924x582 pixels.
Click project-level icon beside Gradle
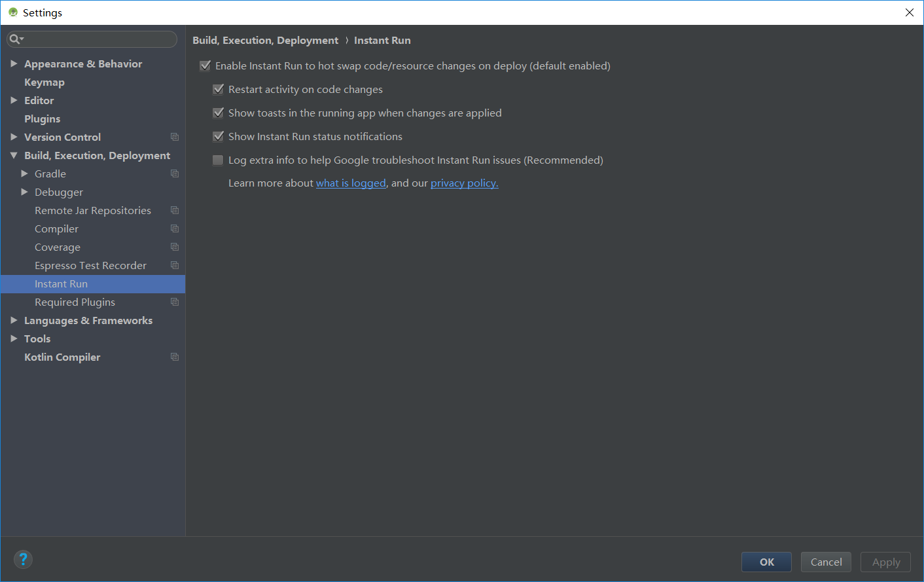(x=175, y=173)
